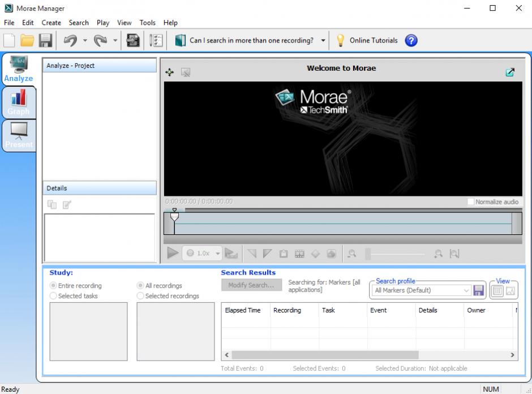The width and height of the screenshot is (532, 394).
Task: Toggle the Normalize audio checkbox
Action: 470,202
